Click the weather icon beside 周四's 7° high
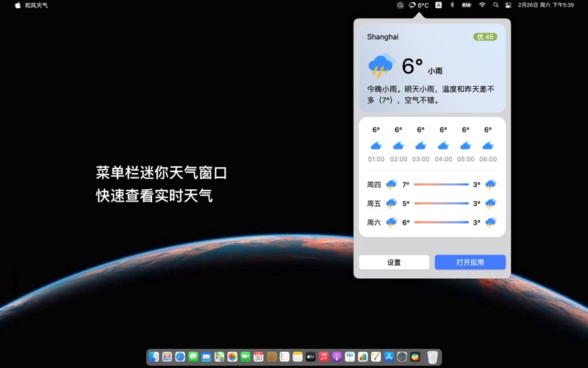This screenshot has height=368, width=588. [x=391, y=185]
